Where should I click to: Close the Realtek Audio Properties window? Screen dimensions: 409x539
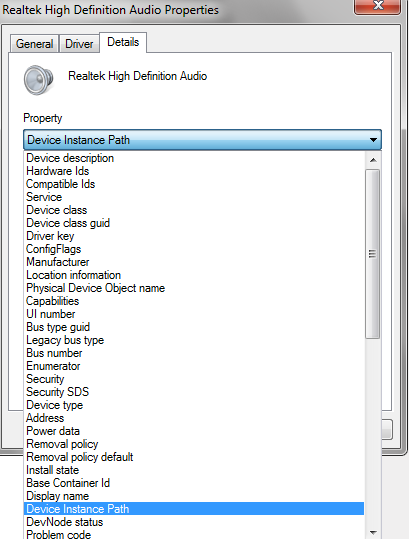(378, 6)
